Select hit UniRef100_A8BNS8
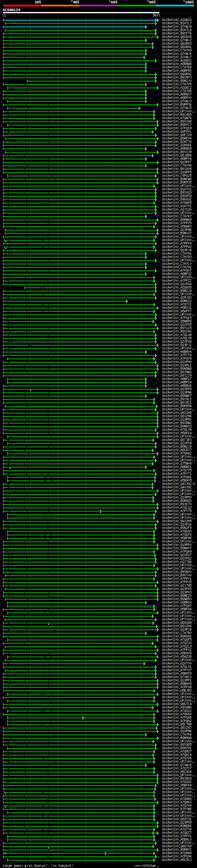The image size is (197, 868). (177, 149)
